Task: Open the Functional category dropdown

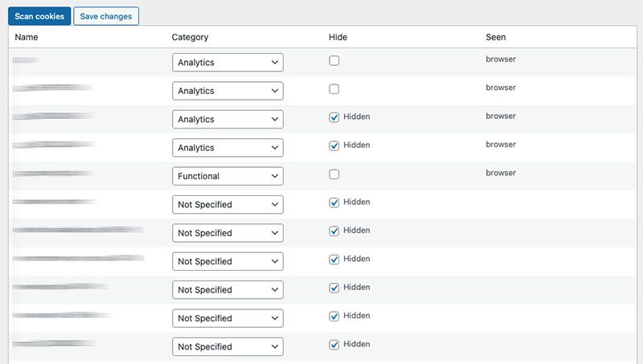Action: [x=227, y=176]
